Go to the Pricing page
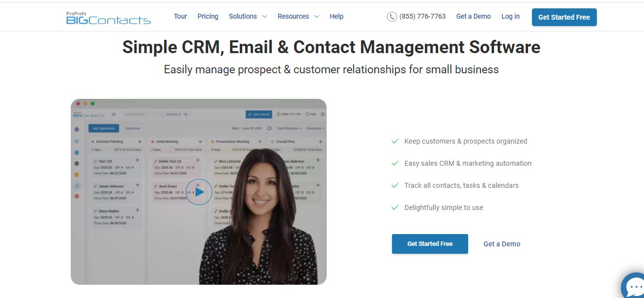Screen dimensions: 644x298 208,16
